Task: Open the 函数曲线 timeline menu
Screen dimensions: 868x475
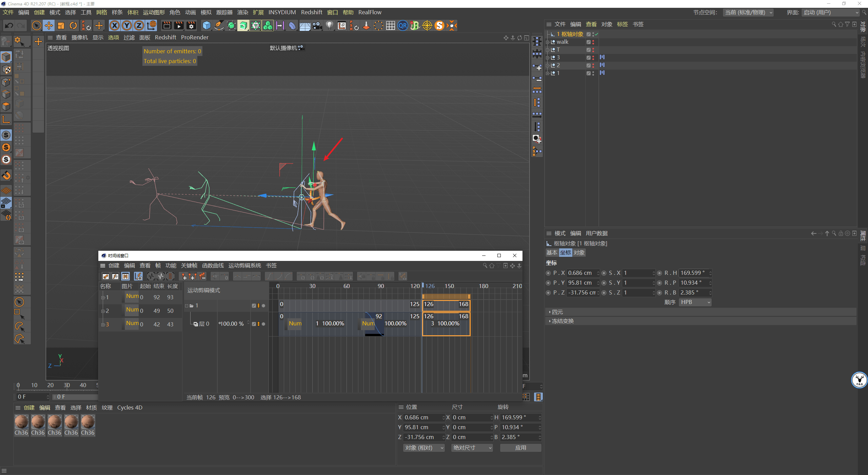Action: tap(213, 265)
